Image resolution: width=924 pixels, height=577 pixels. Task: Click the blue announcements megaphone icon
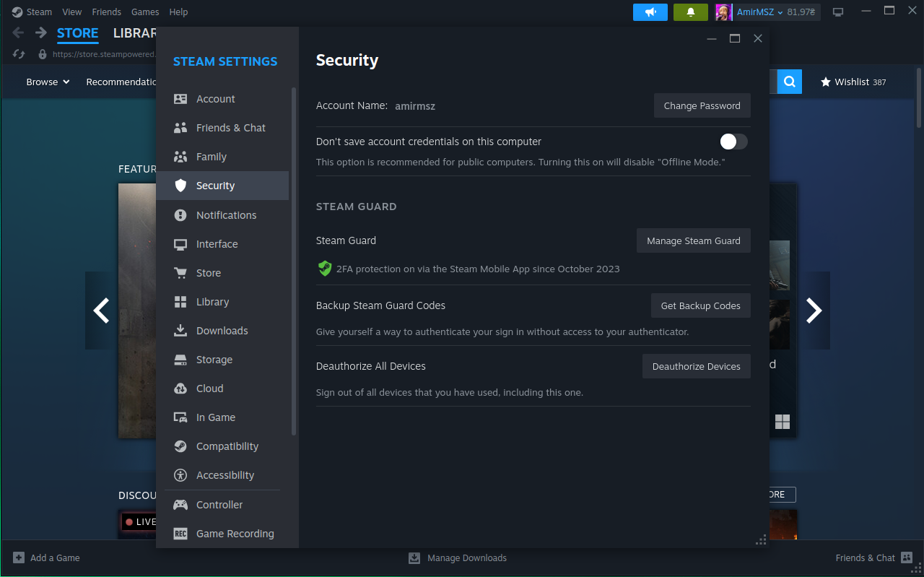650,12
